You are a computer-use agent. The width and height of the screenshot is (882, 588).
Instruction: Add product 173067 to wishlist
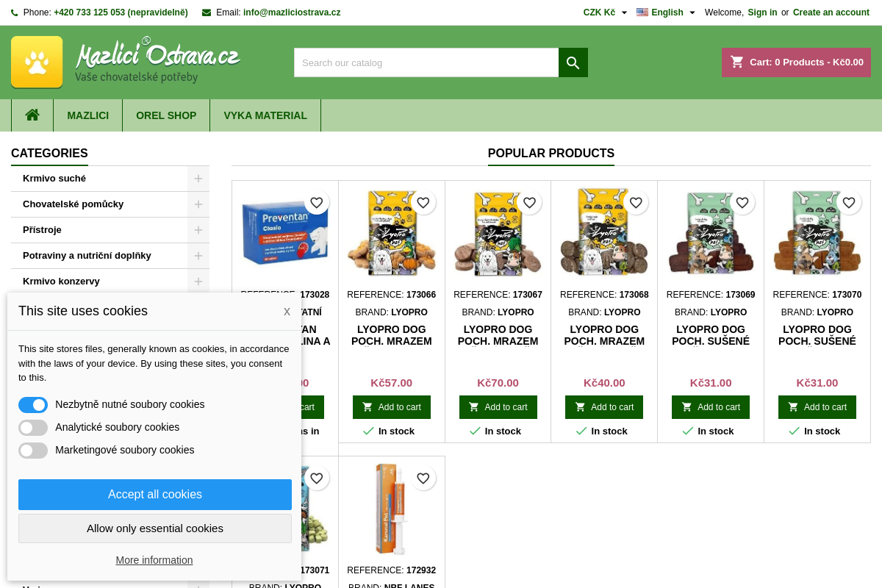pos(529,203)
